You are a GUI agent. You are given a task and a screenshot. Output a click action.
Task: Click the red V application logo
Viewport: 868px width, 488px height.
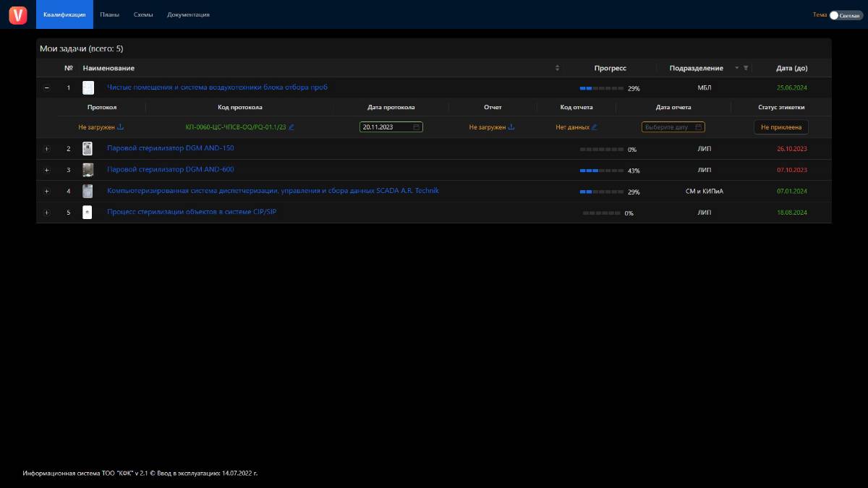18,14
